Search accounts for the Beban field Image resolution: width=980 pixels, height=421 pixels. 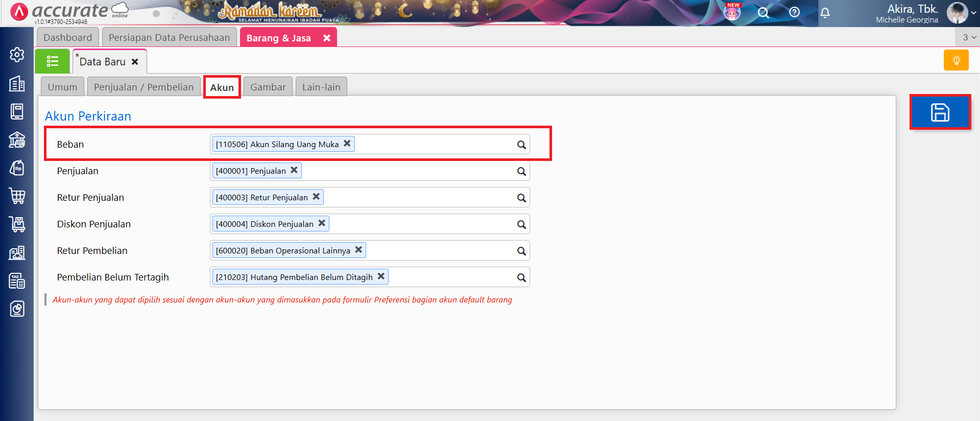point(521,145)
